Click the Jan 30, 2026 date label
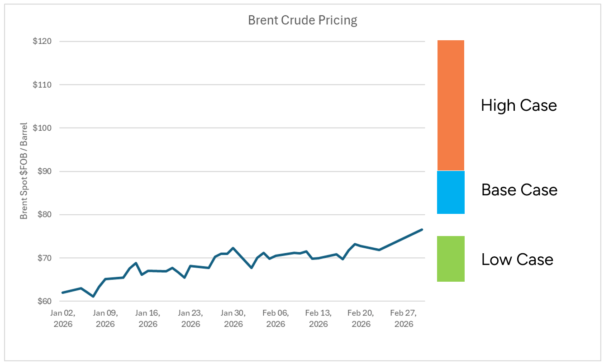Viewport: 604px width, 364px height. 233,318
